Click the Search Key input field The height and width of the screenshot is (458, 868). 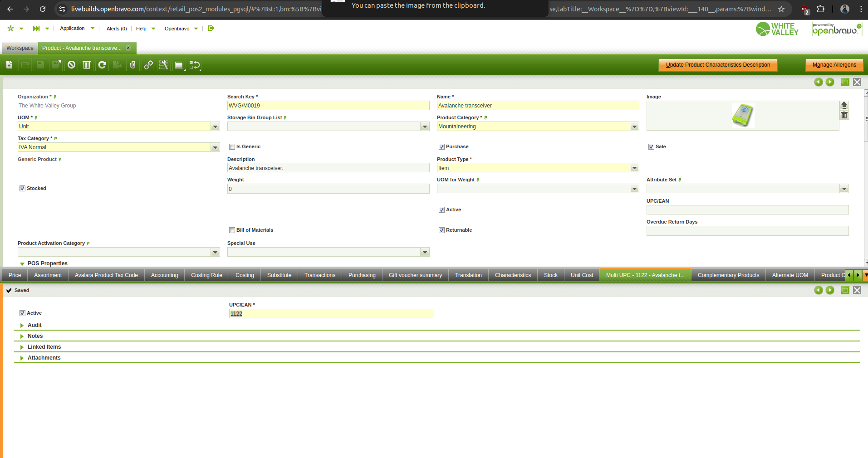click(x=328, y=106)
